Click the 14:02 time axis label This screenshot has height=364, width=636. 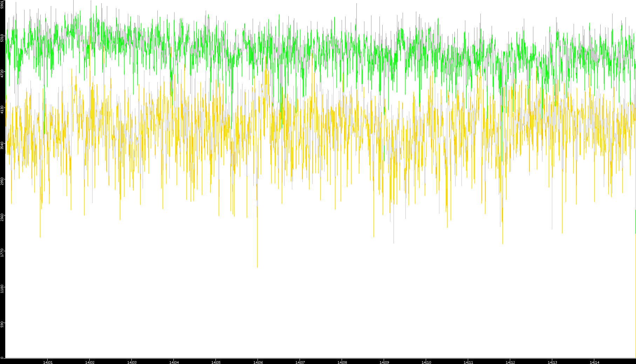pos(90,362)
